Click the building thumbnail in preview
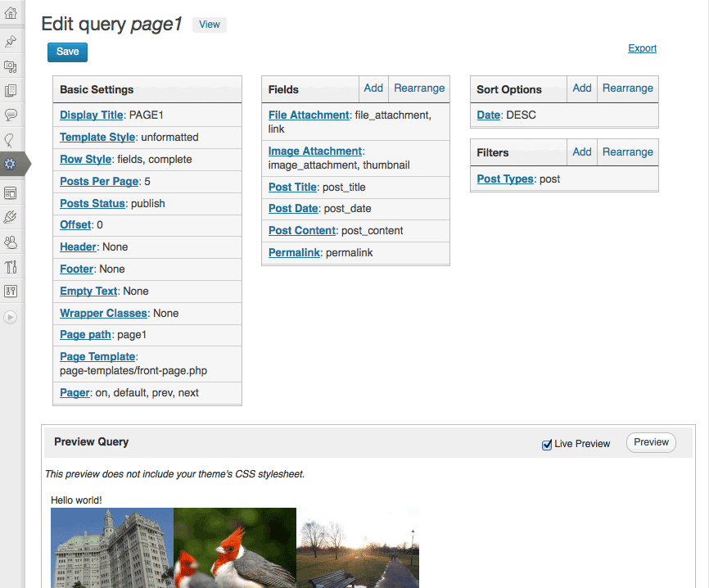Screen dimensions: 709x588 (x=112, y=547)
